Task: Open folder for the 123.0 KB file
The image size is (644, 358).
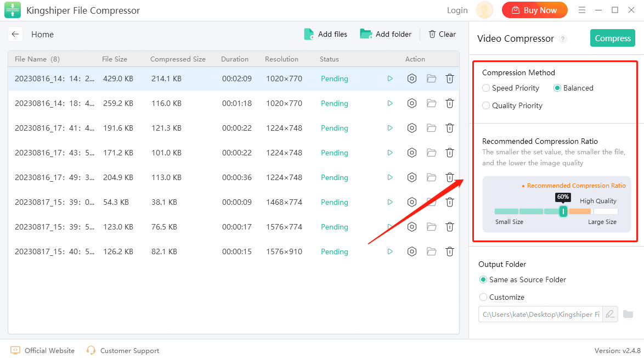Action: (x=431, y=226)
